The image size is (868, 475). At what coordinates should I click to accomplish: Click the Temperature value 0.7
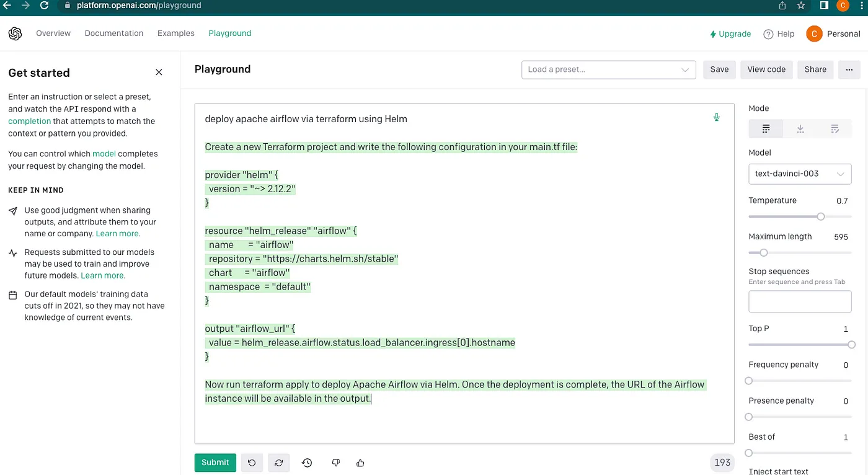tap(842, 201)
